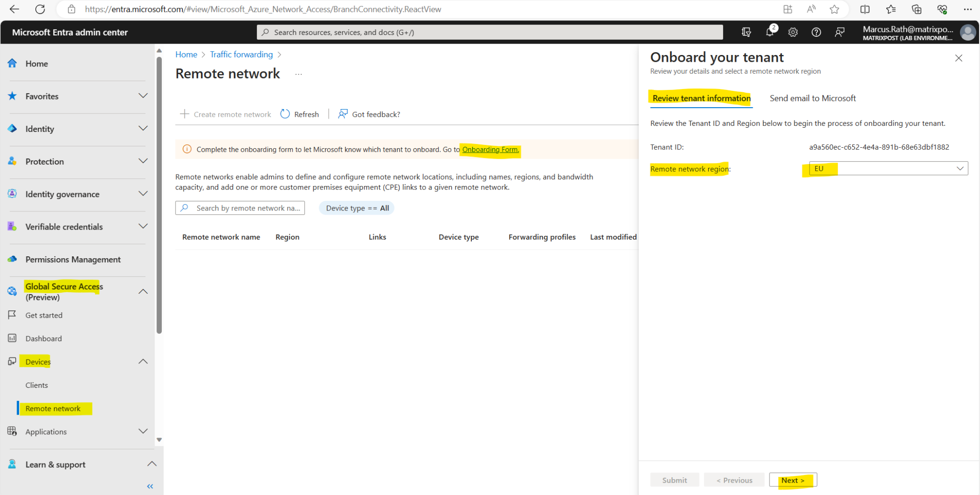Open the help question mark icon
Viewport: 980px width, 495px height.
click(816, 32)
